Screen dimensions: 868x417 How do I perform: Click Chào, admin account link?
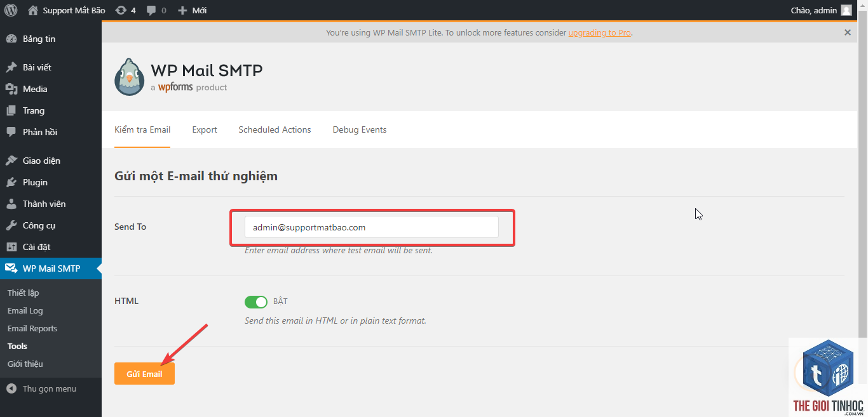[814, 10]
